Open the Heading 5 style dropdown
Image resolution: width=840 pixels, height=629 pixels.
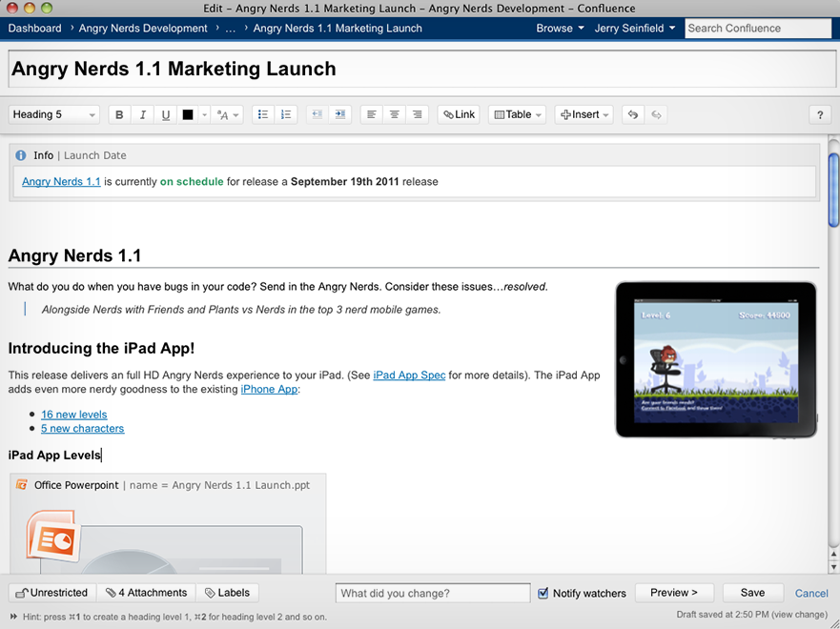(54, 114)
